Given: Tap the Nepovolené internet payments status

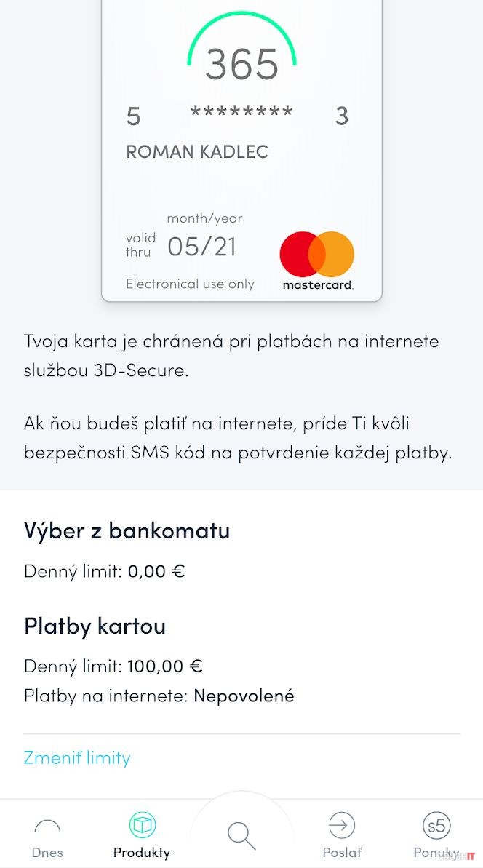Looking at the screenshot, I should pos(244,696).
